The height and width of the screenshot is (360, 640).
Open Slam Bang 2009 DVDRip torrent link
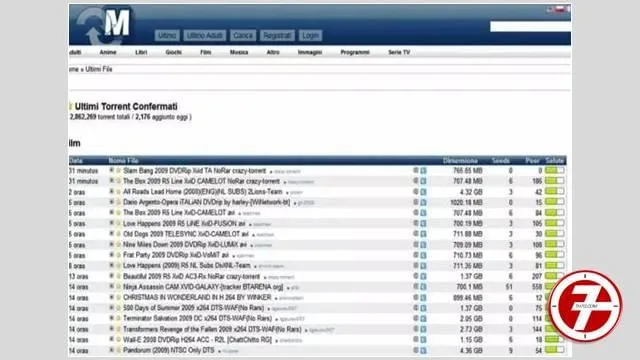click(x=194, y=171)
